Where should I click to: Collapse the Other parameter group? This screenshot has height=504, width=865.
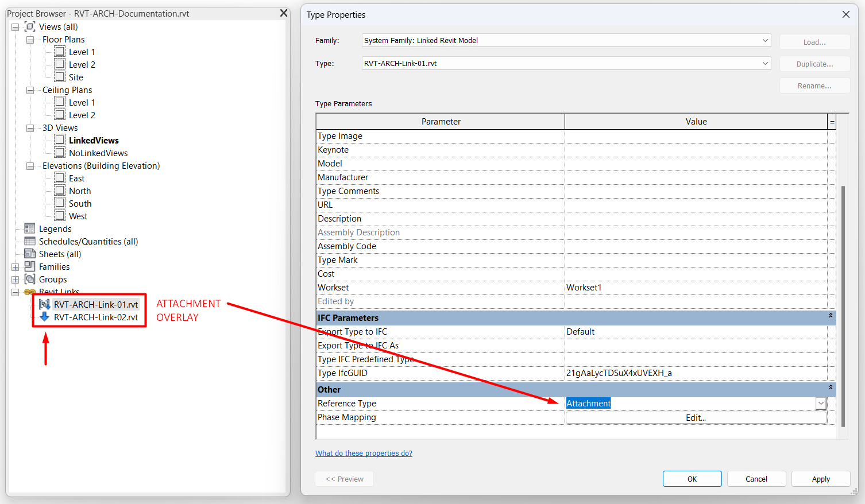coord(831,387)
